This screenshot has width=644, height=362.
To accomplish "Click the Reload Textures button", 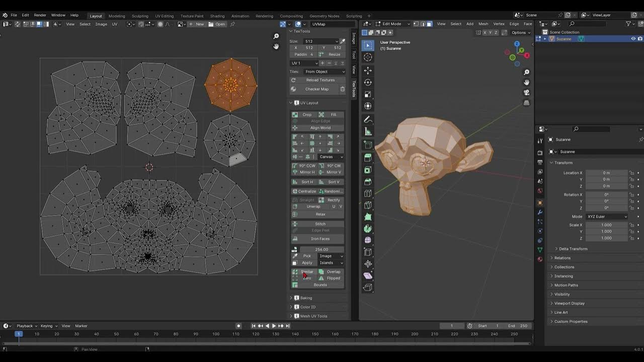I will [318, 80].
